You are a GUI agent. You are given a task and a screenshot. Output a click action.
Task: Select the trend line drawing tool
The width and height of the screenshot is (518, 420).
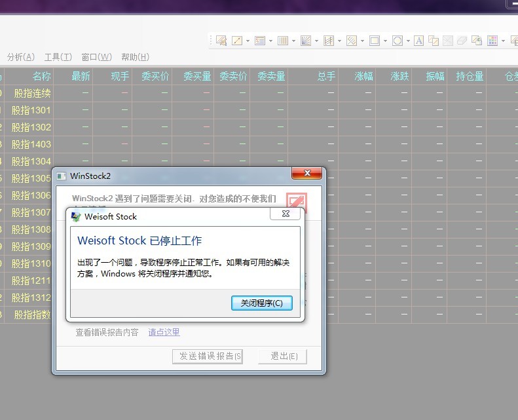point(237,41)
